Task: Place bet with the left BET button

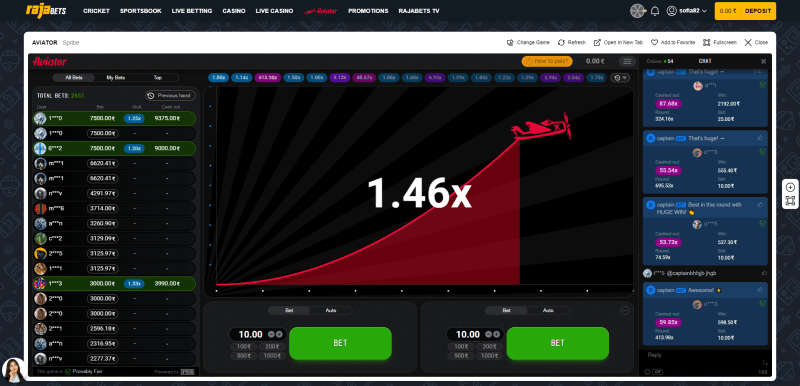Action: point(340,343)
